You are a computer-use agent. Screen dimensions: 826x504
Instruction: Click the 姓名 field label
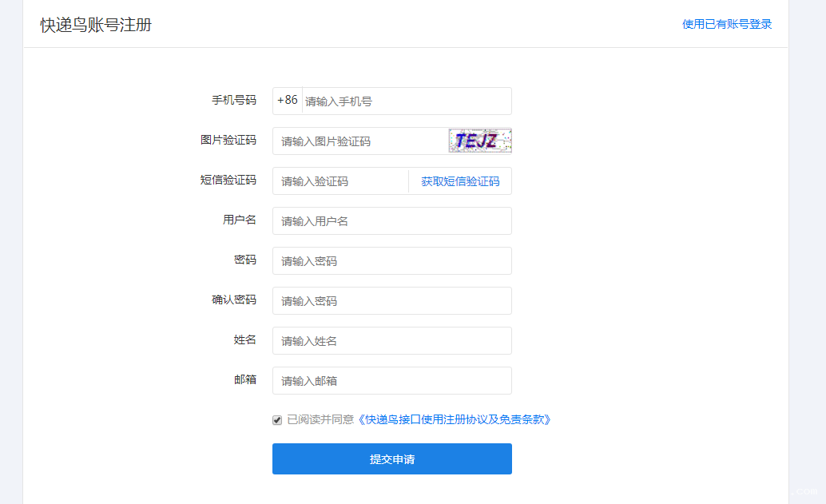point(245,340)
